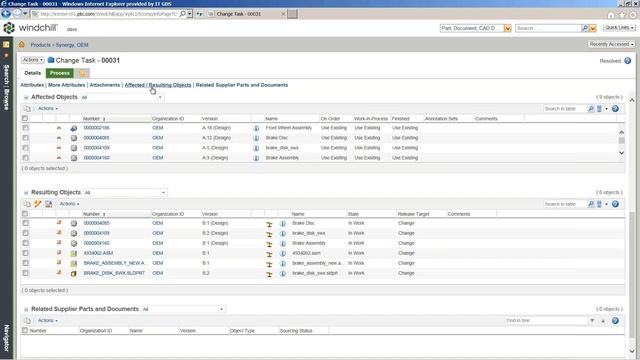
Task: Open Change Task Actions dropdown
Action: pos(33,60)
